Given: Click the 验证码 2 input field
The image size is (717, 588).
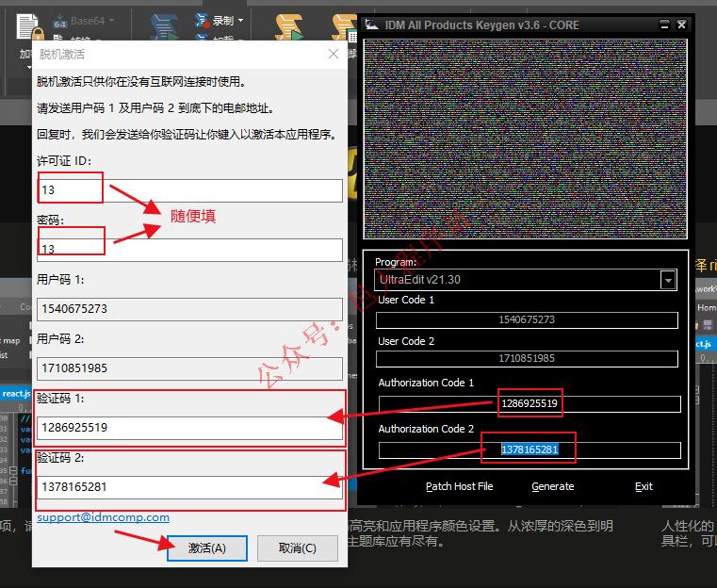Looking at the screenshot, I should 189,487.
